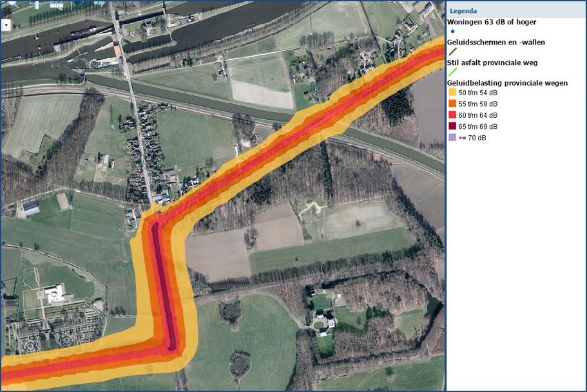The image size is (587, 392).
Task: Click the purple >= 70 dB swatch
Action: [x=452, y=137]
